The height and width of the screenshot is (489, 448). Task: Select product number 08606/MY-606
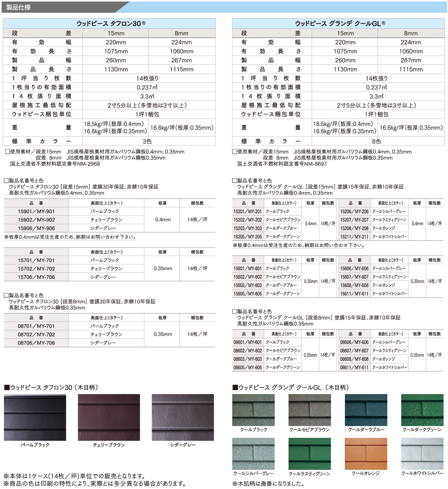coord(355,343)
